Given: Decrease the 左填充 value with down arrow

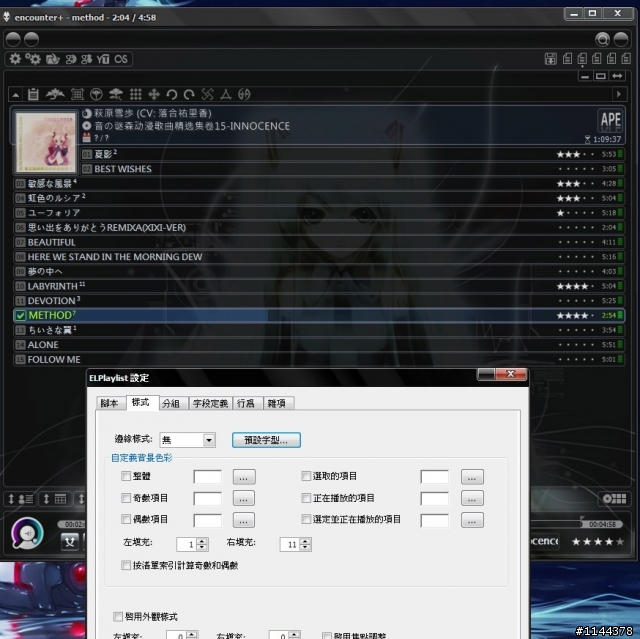Looking at the screenshot, I should [202, 547].
